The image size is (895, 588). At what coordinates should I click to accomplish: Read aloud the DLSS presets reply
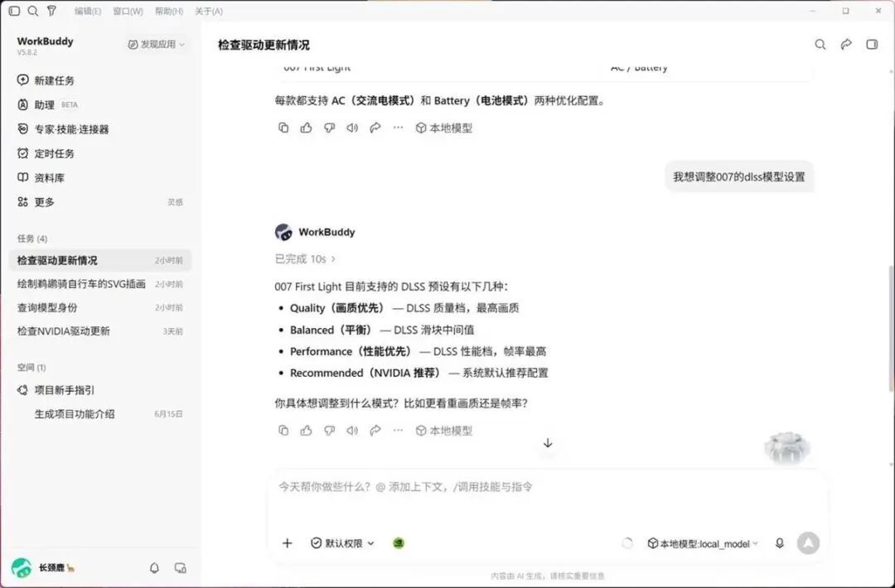point(352,431)
